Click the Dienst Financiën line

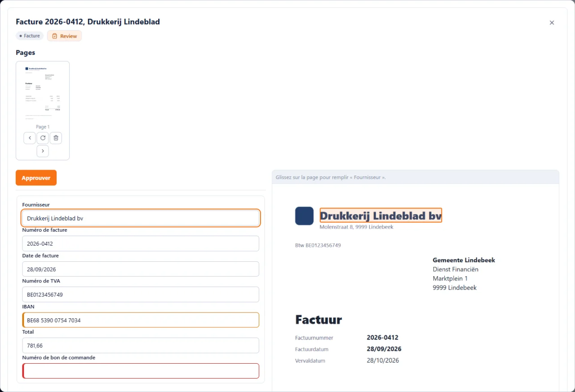[x=456, y=269]
